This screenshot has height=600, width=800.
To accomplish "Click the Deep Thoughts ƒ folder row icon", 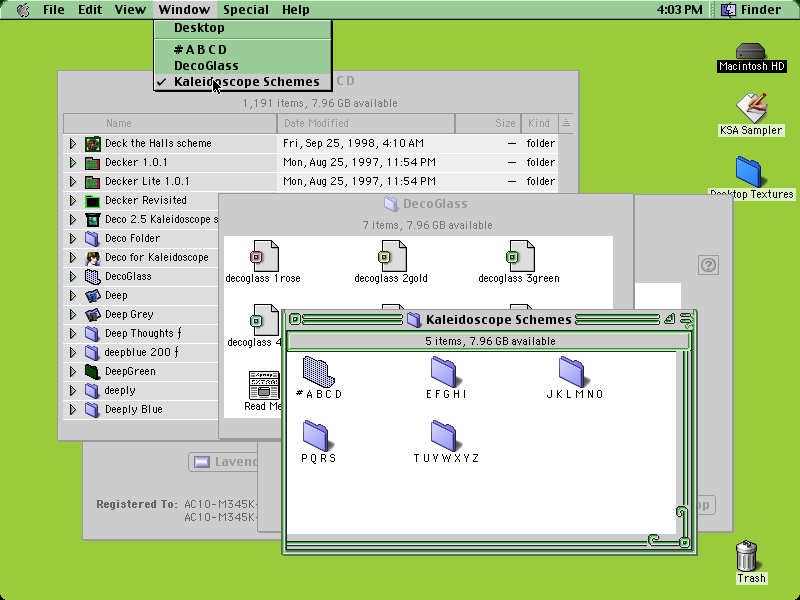I will (92, 334).
